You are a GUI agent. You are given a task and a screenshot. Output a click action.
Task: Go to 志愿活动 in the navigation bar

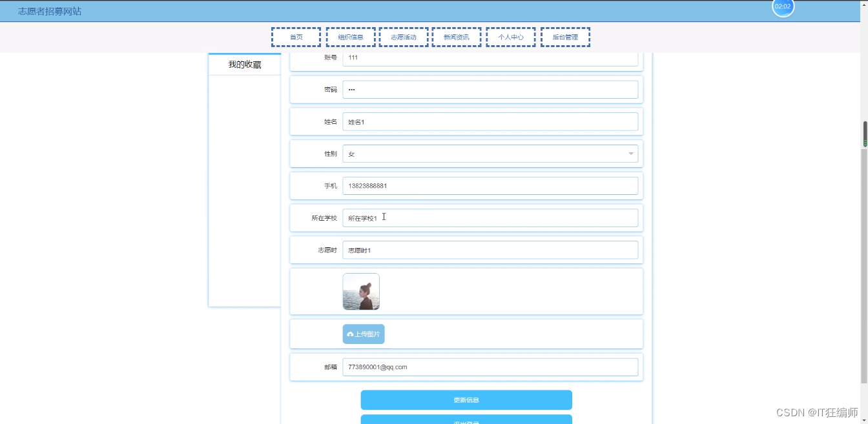tap(404, 37)
